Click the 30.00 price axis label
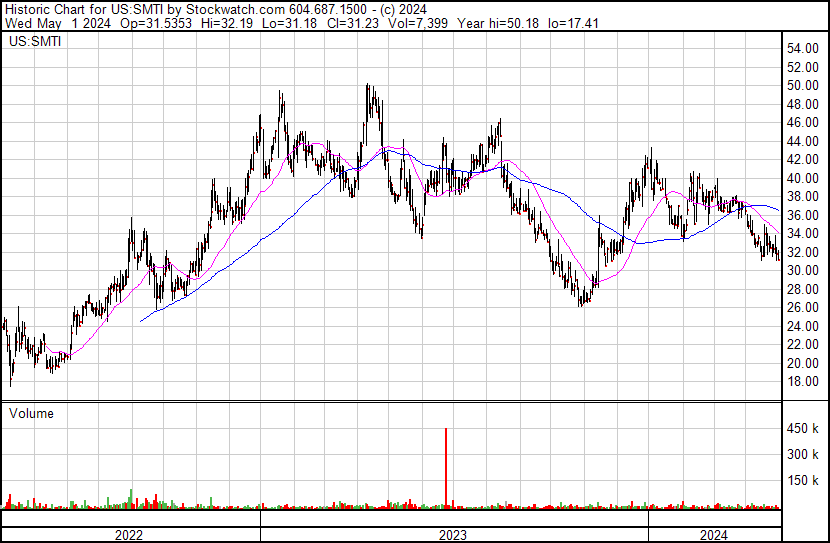The image size is (830, 543). click(802, 271)
